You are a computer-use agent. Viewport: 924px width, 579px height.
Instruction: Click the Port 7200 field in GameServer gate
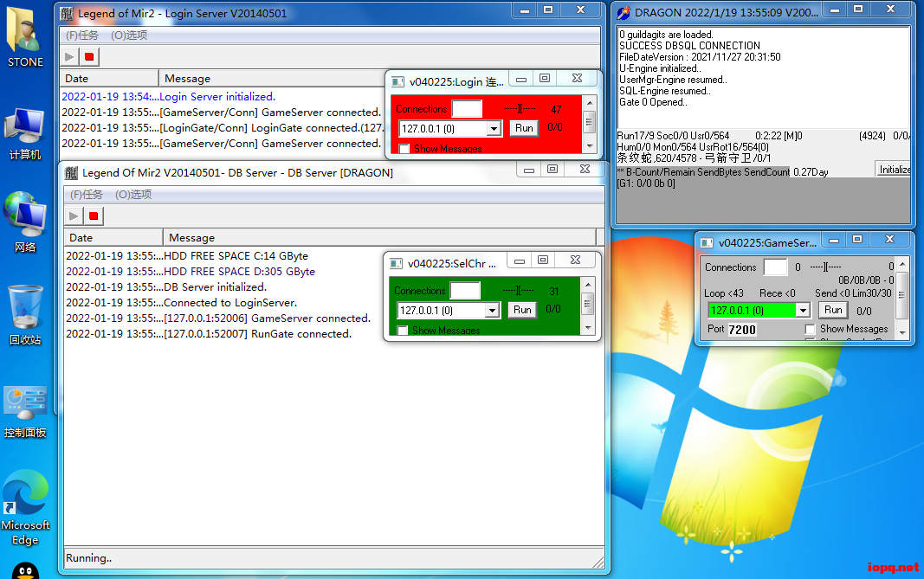click(742, 330)
